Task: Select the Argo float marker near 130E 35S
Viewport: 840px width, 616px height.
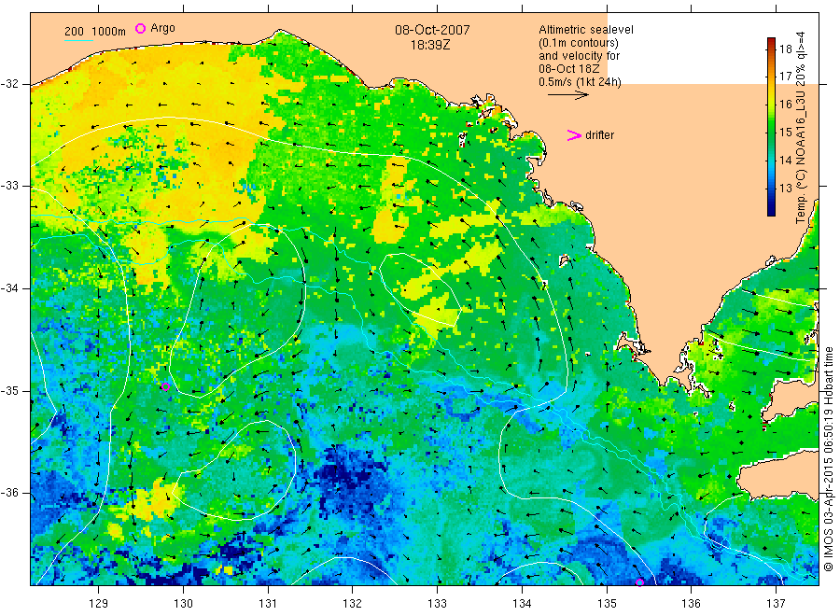Action: click(x=165, y=386)
